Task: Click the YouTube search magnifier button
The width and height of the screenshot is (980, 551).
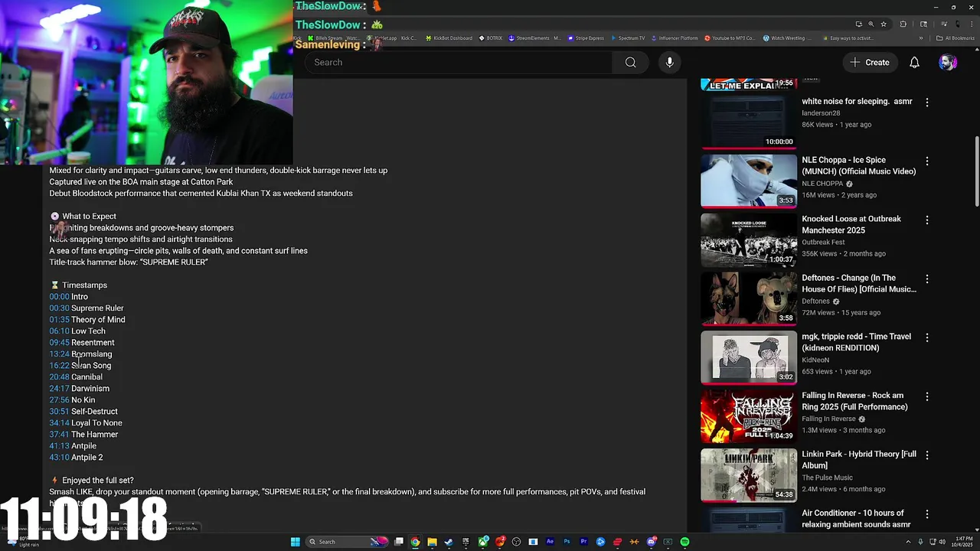Action: [630, 62]
